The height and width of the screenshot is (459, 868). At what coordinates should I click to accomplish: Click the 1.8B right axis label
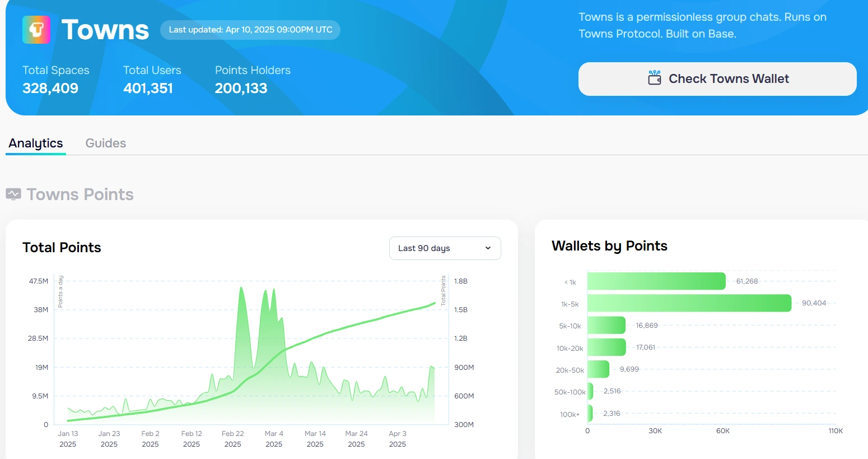(461, 281)
